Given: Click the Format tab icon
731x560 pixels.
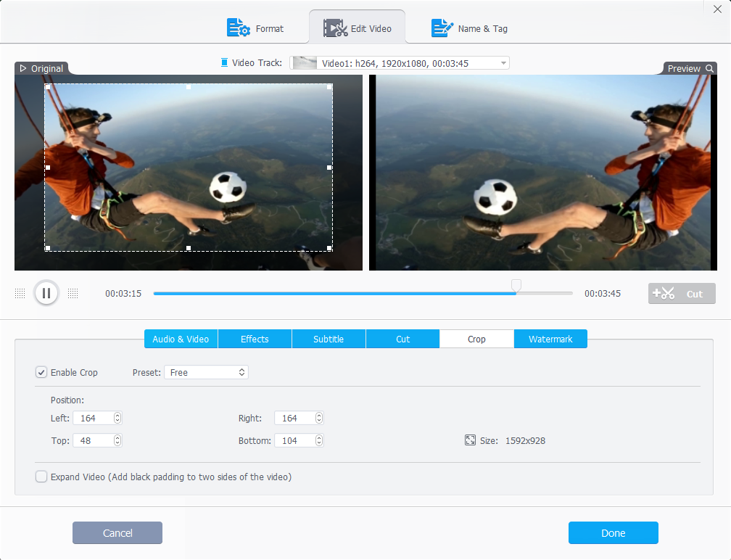Looking at the screenshot, I should tap(238, 28).
